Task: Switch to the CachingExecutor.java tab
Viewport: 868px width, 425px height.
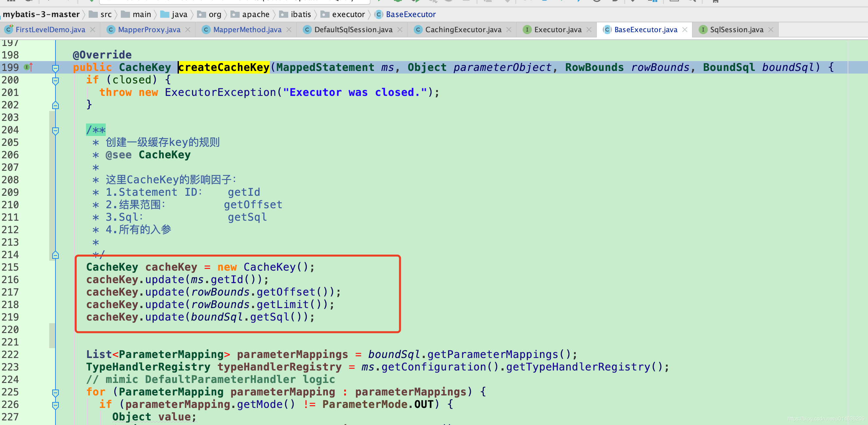Action: click(x=463, y=30)
